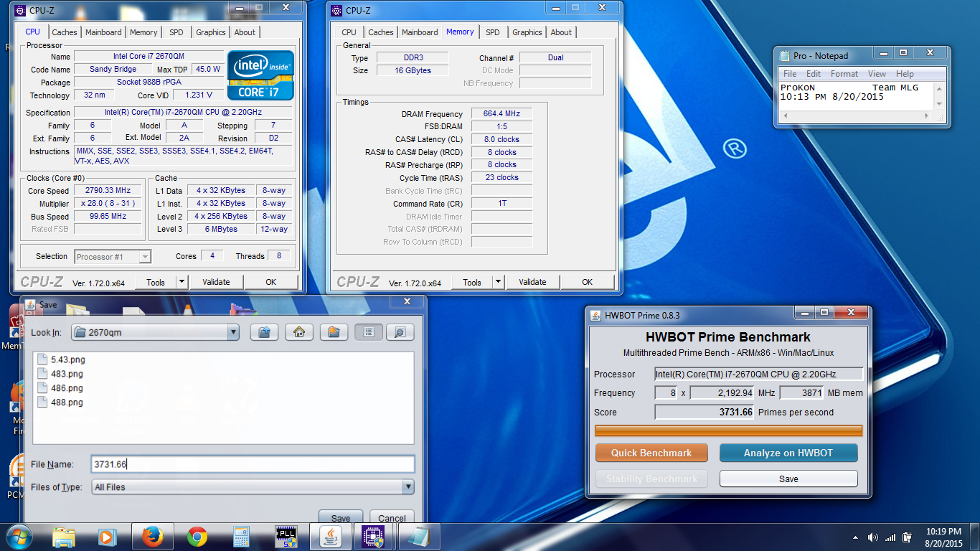Click the orange benchmark progress bar
The height and width of the screenshot is (551, 980).
coord(729,430)
